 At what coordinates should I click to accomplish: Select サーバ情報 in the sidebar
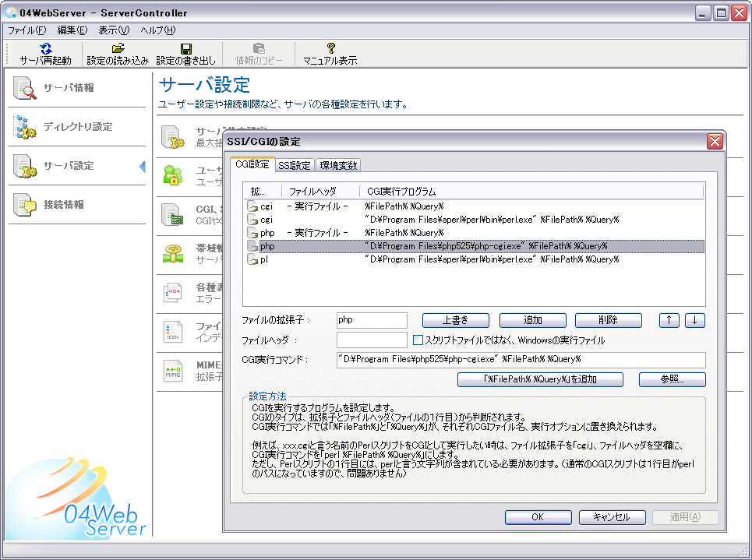pyautogui.click(x=76, y=88)
